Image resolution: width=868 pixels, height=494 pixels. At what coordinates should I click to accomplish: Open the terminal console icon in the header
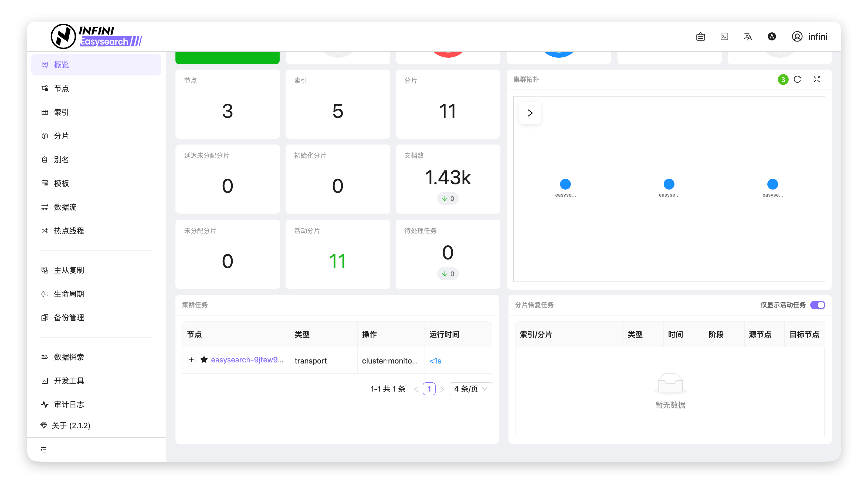tap(724, 37)
